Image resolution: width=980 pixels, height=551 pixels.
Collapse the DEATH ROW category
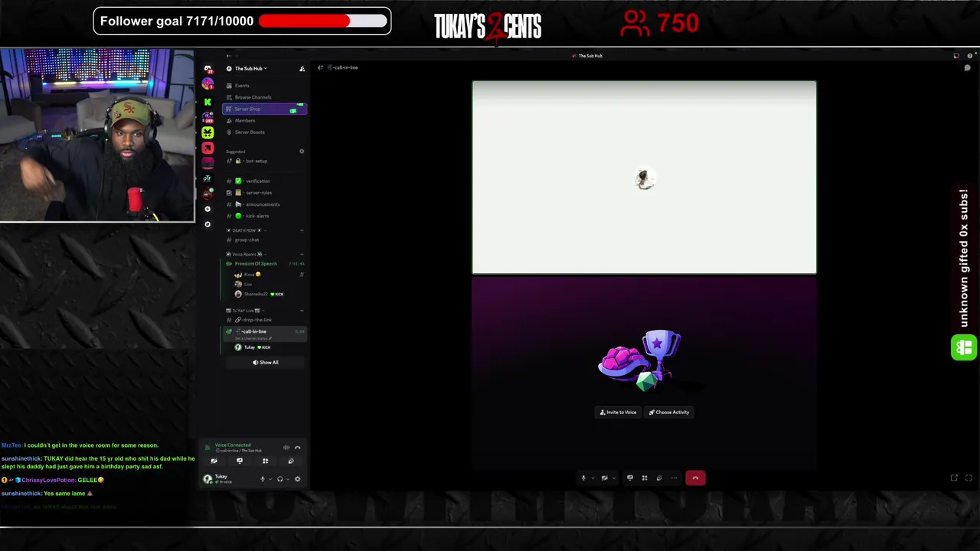[245, 230]
